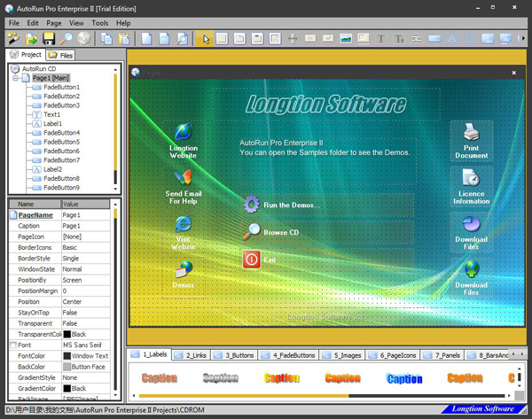Click the caption gallery scroll-right arrow
Screen dimensions: 532x419
click(x=509, y=396)
